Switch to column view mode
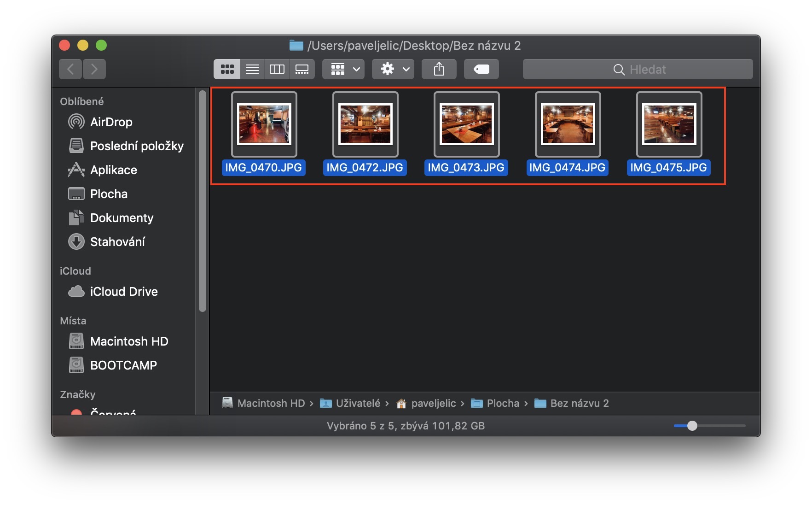This screenshot has width=812, height=505. pyautogui.click(x=277, y=69)
